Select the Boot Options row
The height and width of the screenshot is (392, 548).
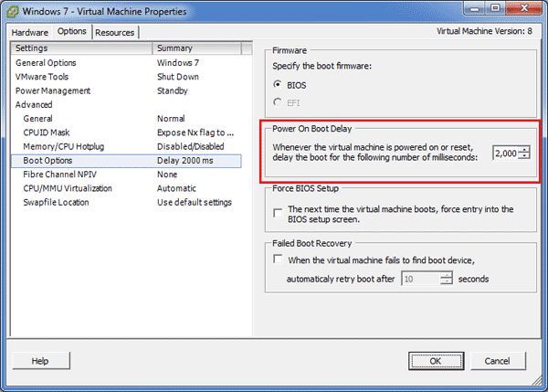[x=126, y=161]
